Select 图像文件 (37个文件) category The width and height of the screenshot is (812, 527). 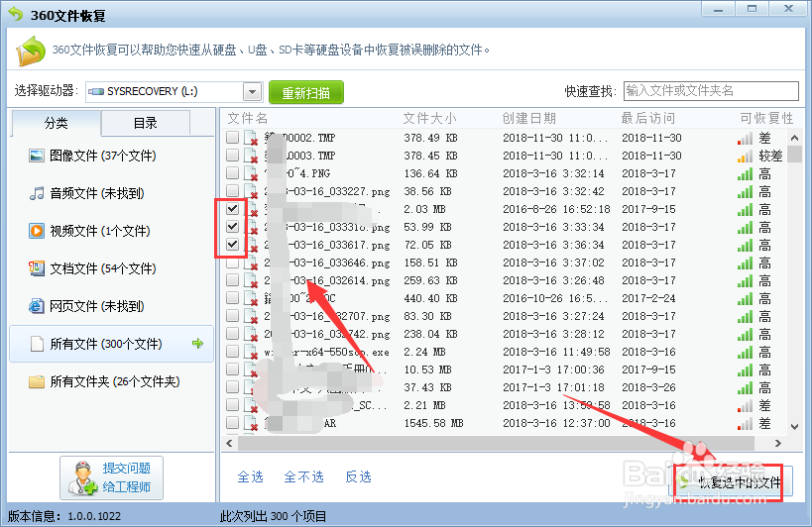pyautogui.click(x=112, y=156)
